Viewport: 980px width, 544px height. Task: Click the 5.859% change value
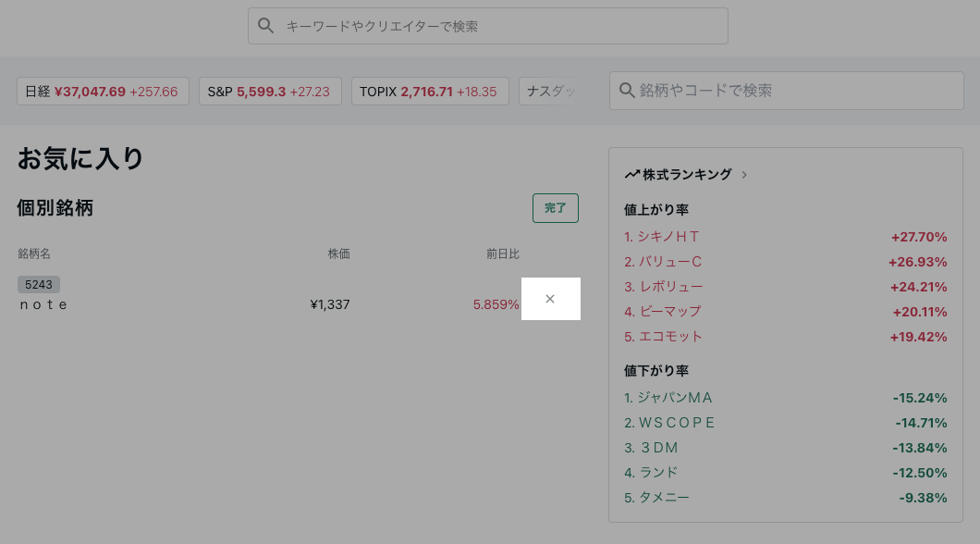[496, 304]
